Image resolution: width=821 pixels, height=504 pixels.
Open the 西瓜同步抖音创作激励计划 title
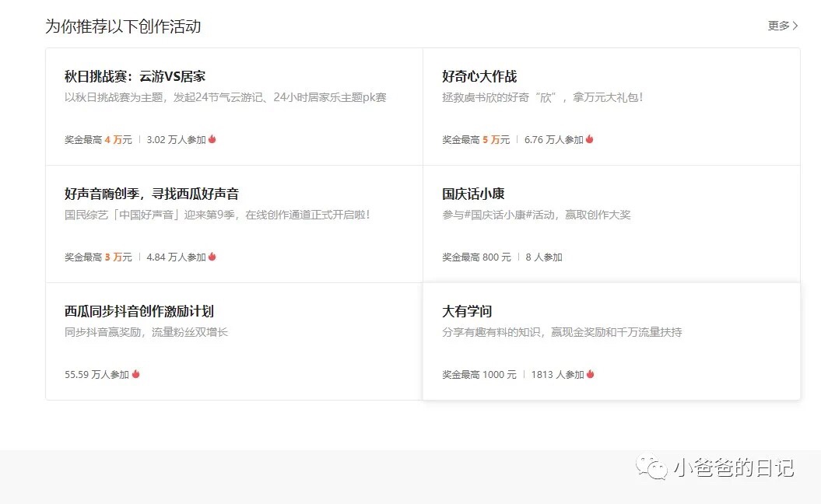(139, 311)
